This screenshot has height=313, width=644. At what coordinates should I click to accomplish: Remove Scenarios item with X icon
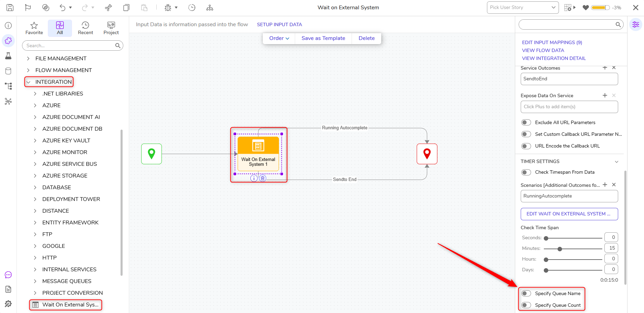(614, 185)
